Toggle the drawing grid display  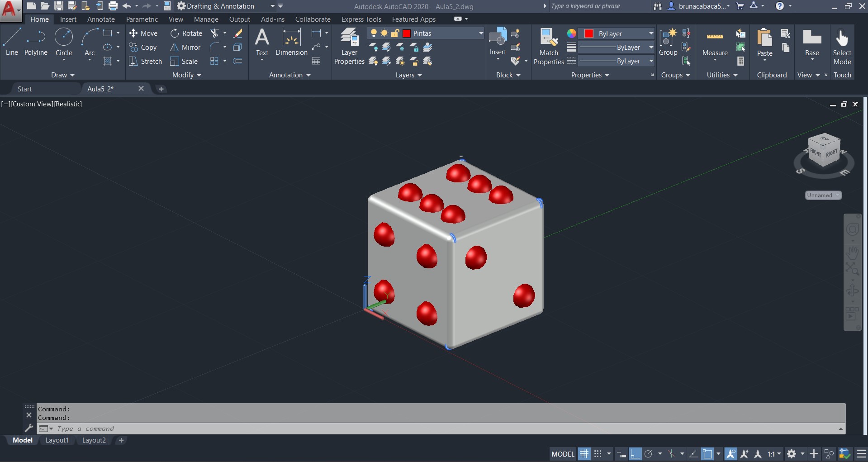click(x=584, y=454)
